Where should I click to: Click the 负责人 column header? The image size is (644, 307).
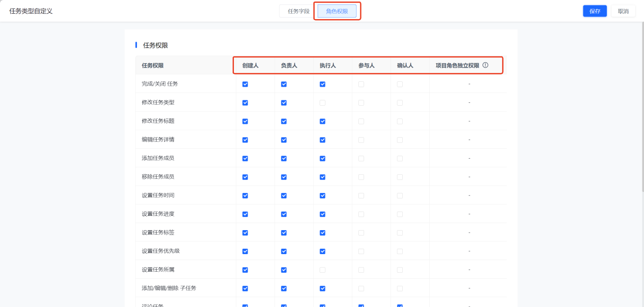[x=289, y=65]
